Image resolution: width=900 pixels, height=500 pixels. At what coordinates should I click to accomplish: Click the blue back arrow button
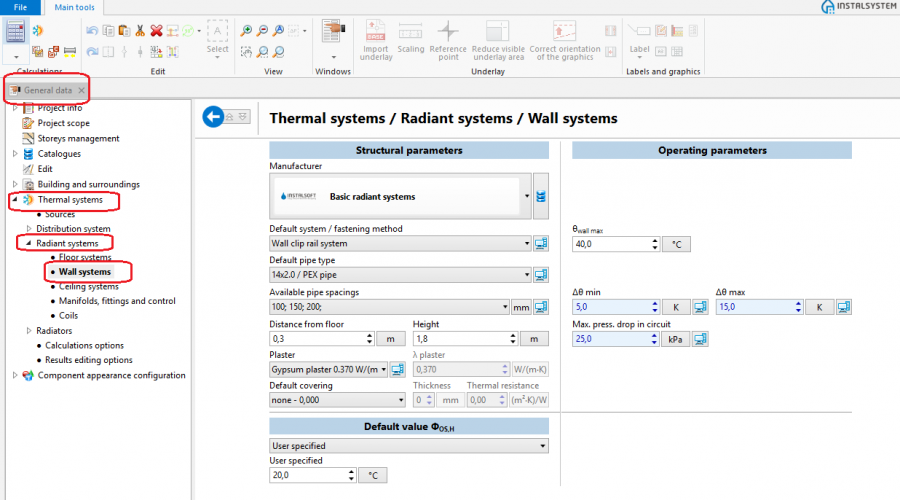212,117
